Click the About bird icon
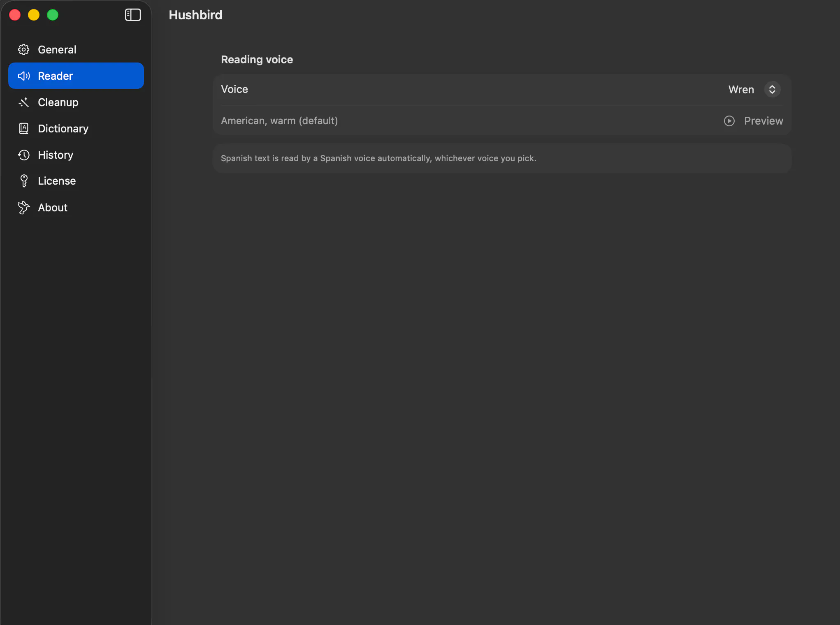The image size is (840, 625). click(x=24, y=208)
